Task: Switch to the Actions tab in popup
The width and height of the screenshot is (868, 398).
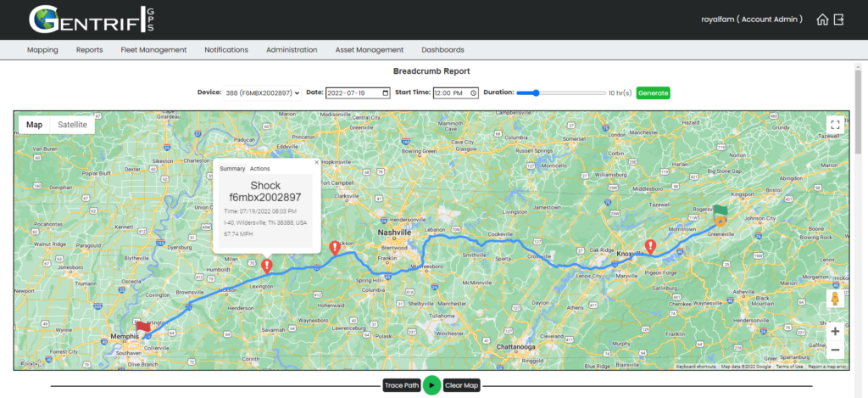Action: pos(260,169)
